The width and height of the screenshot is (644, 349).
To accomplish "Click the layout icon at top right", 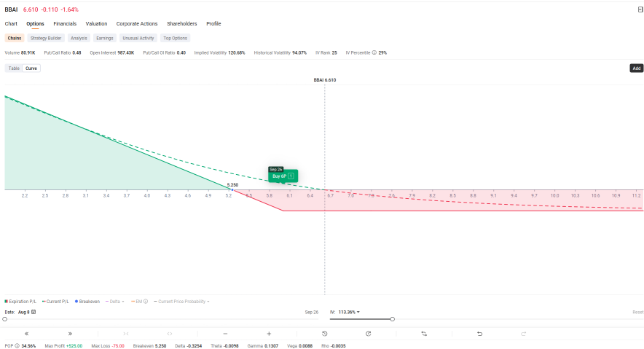I will click(x=640, y=9).
